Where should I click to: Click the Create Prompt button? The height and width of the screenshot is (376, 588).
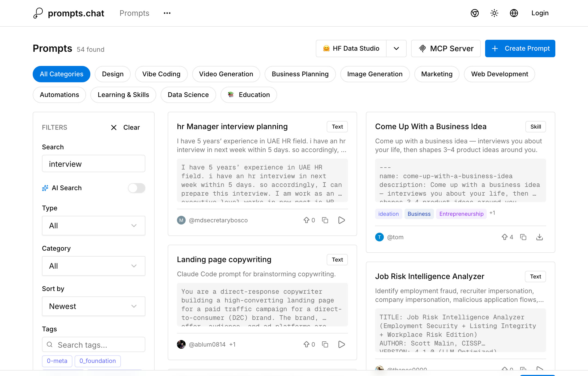pyautogui.click(x=520, y=48)
